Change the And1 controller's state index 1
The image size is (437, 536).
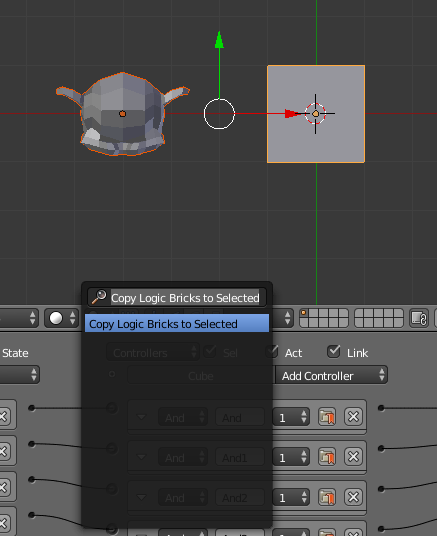291,457
